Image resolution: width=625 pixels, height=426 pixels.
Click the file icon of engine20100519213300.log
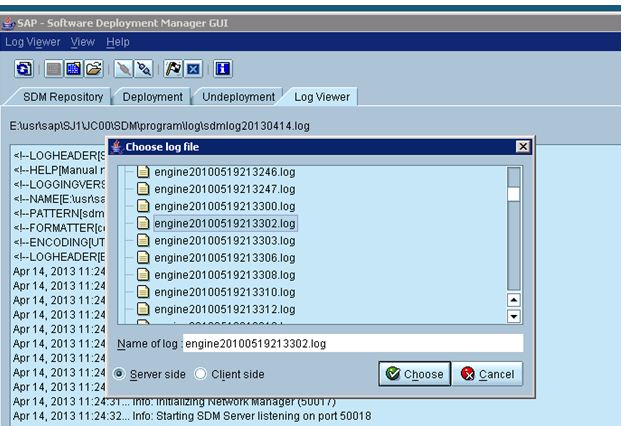pyautogui.click(x=143, y=206)
